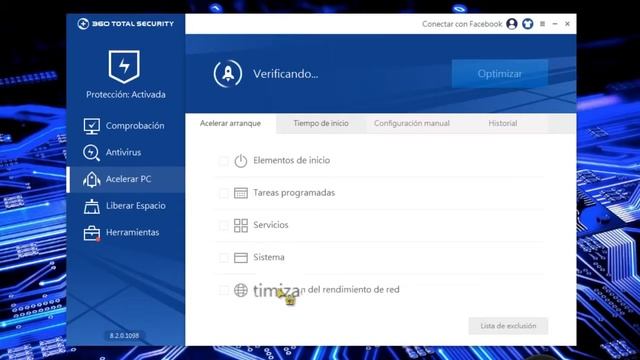Open the hamburger main menu icon

[542, 24]
